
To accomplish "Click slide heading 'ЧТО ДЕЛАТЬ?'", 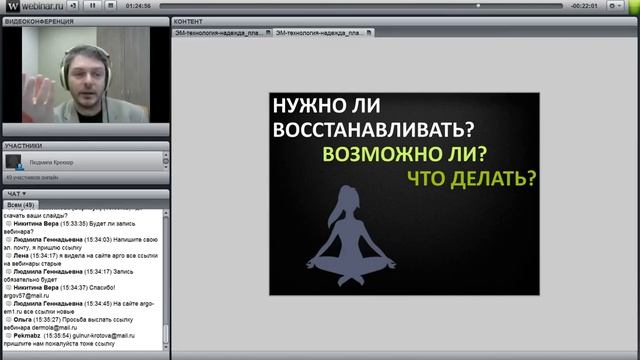I will tap(471, 179).
